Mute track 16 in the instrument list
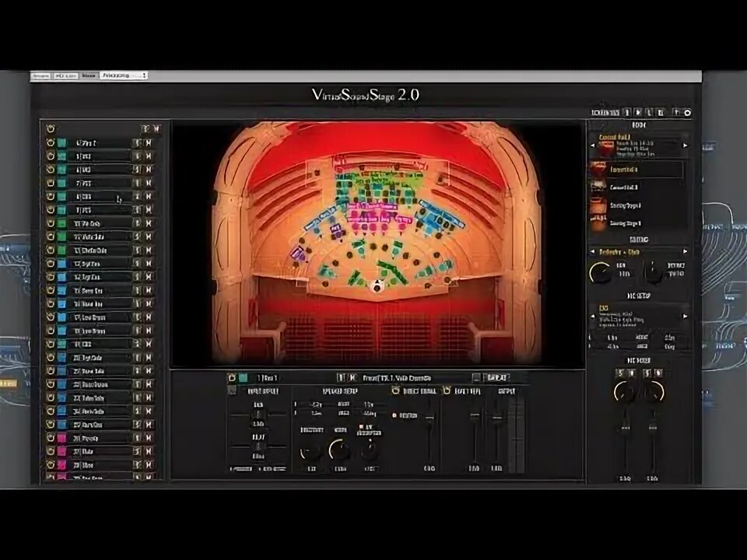The height and width of the screenshot is (560, 747). 149,304
